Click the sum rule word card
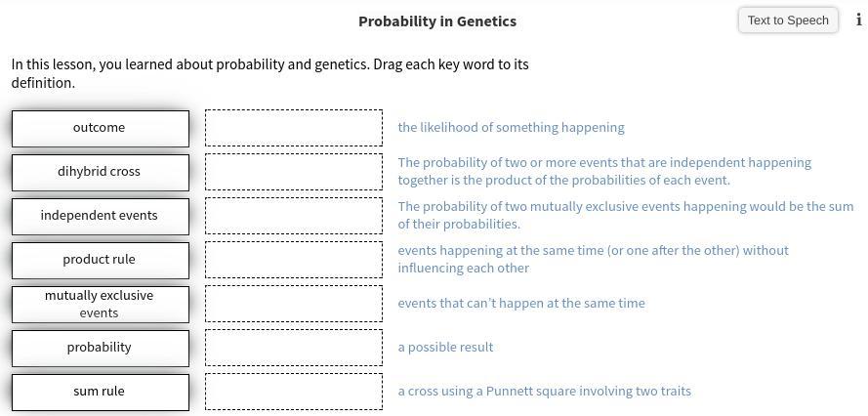This screenshot has height=416, width=868. click(100, 392)
